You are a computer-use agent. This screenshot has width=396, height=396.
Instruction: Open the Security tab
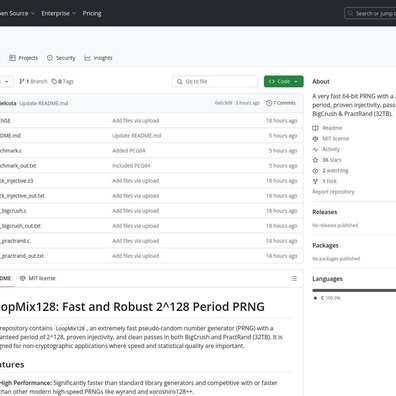point(61,58)
